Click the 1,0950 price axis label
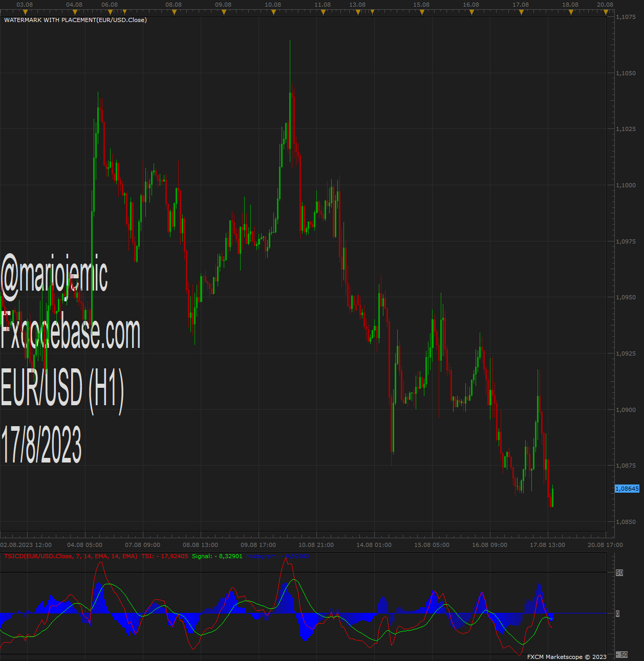Image resolution: width=644 pixels, height=661 pixels. tap(626, 297)
